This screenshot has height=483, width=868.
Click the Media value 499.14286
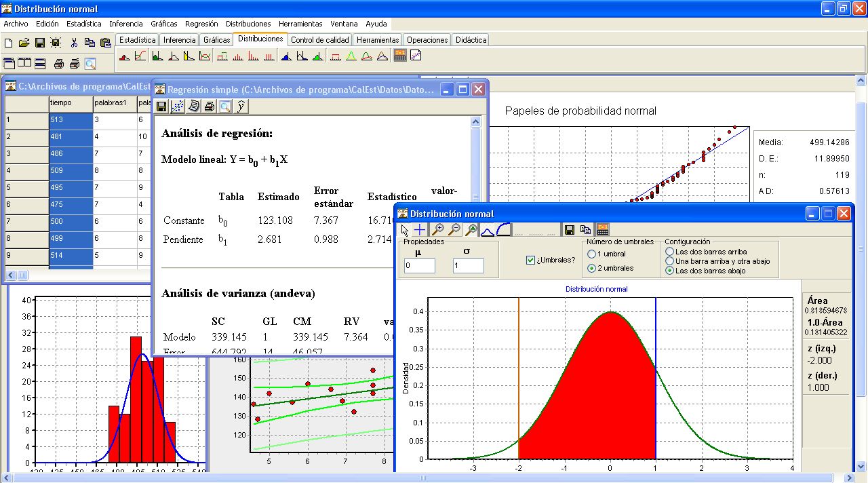click(x=829, y=142)
